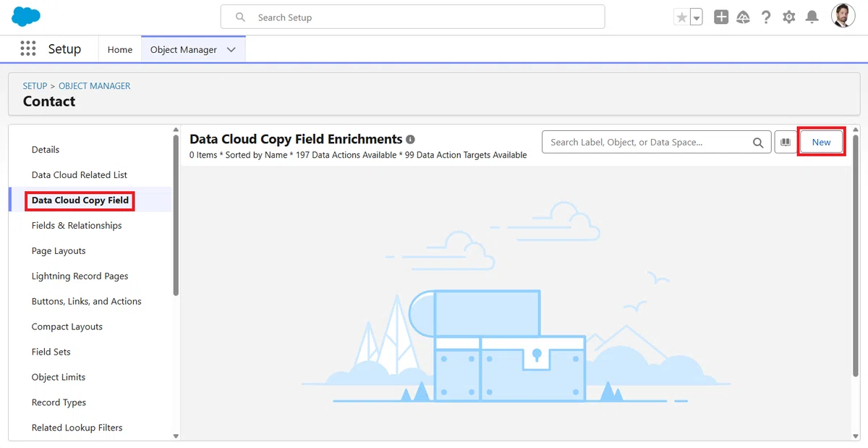Image resolution: width=868 pixels, height=448 pixels.
Task: Open Data Cloud Related List
Action: pos(80,174)
